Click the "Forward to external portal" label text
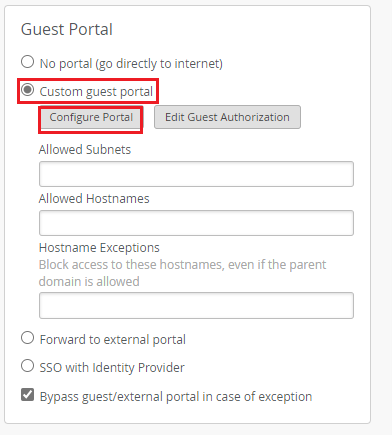The height and width of the screenshot is (435, 392). point(113,340)
